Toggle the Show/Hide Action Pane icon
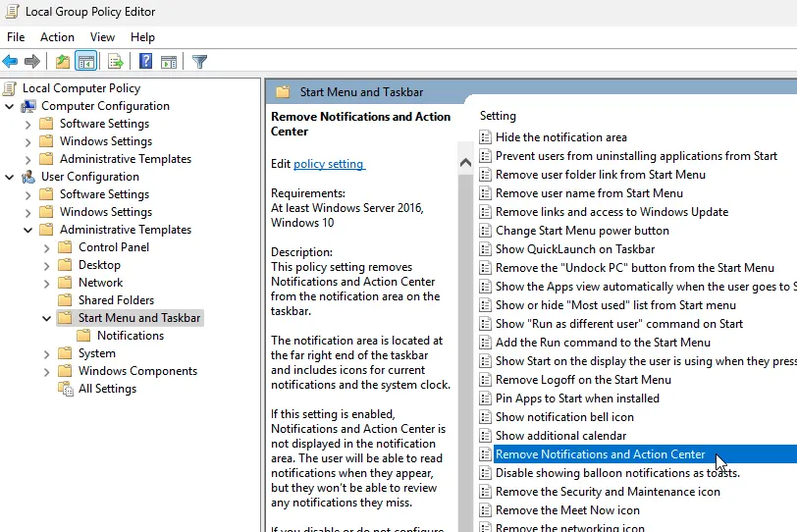The image size is (797, 532). (x=168, y=62)
